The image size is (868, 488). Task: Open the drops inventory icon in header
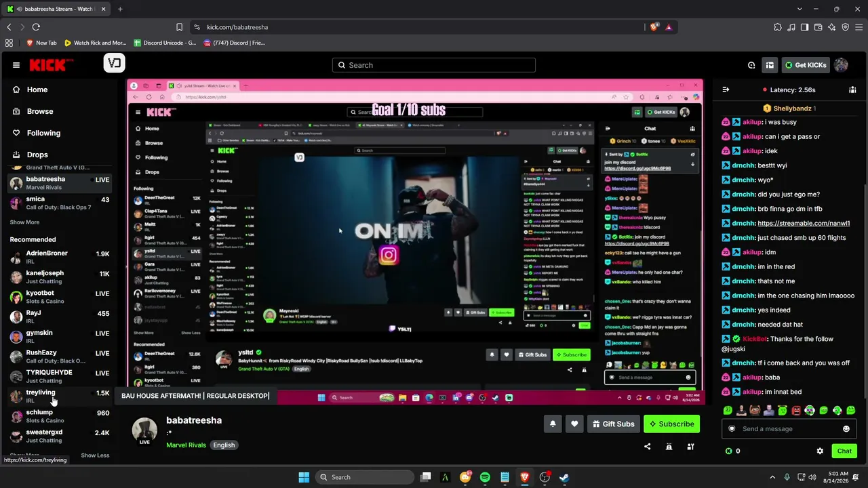tap(770, 65)
